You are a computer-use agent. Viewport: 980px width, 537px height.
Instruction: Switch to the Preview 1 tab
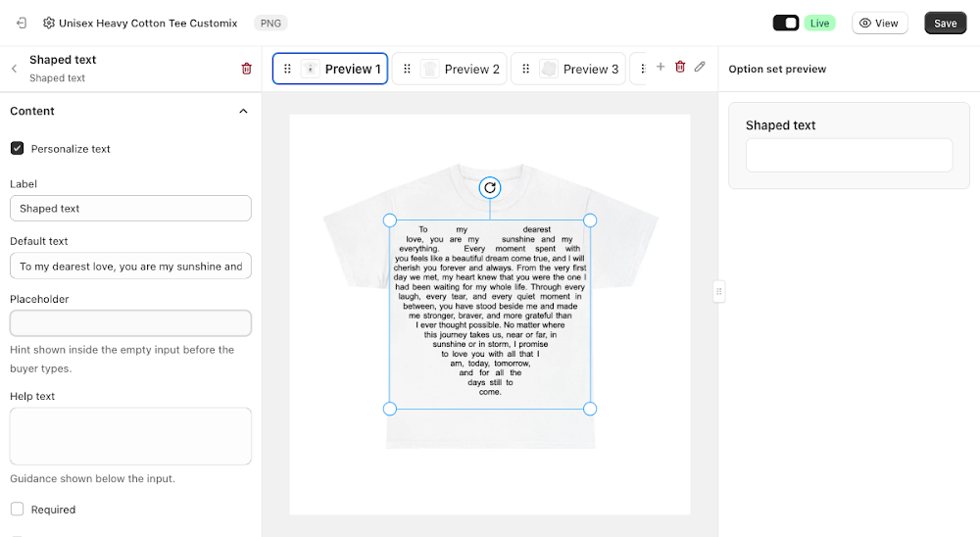point(330,69)
